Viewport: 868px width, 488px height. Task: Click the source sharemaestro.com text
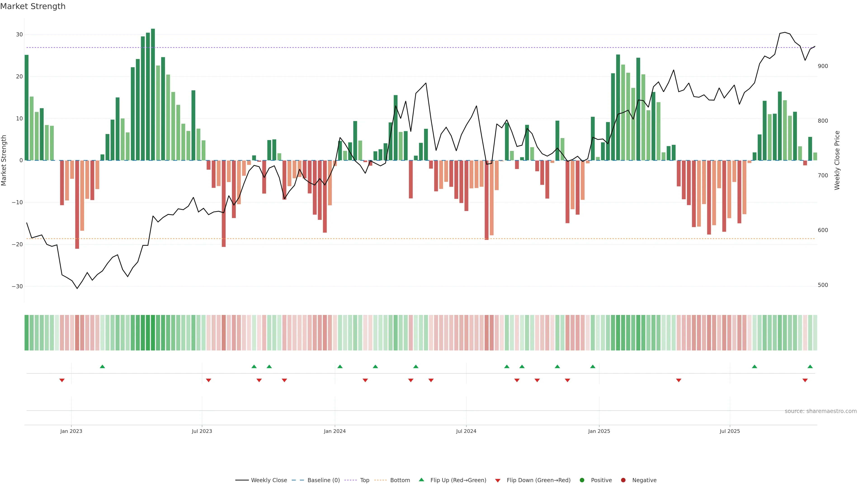(x=821, y=411)
